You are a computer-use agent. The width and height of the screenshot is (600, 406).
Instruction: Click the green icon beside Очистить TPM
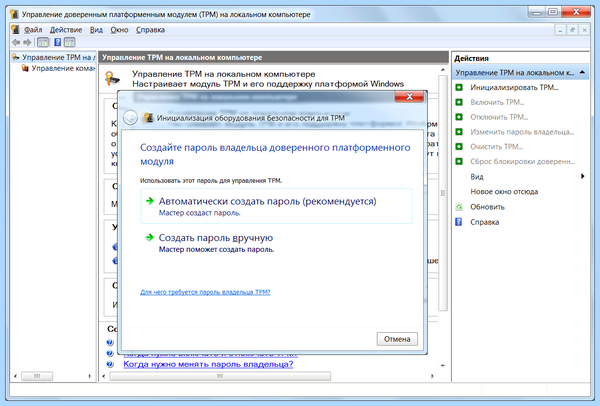click(x=459, y=147)
